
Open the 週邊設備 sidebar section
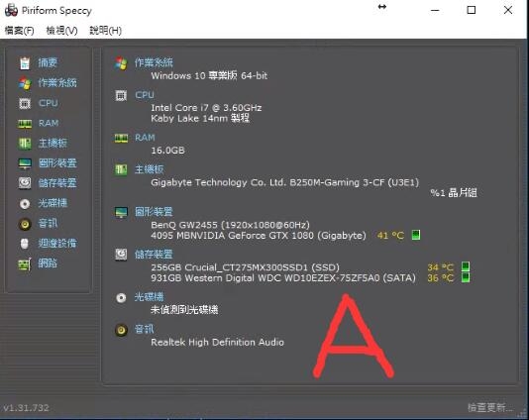click(x=57, y=244)
